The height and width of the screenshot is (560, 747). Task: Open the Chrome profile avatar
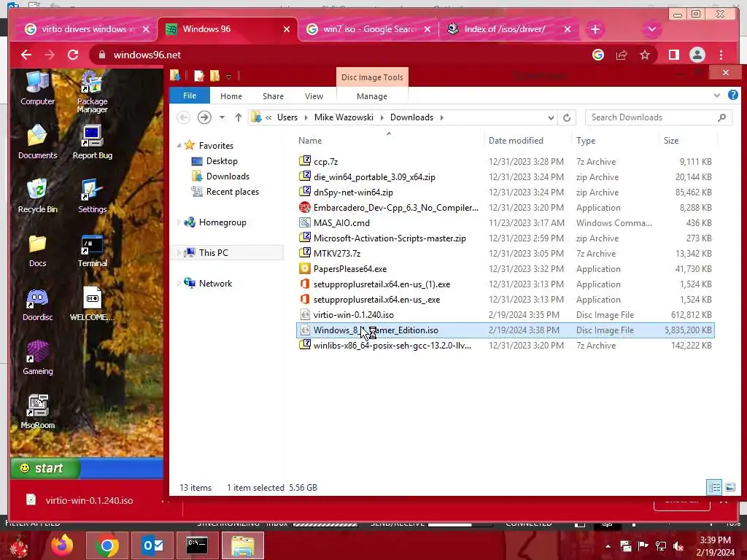697,55
